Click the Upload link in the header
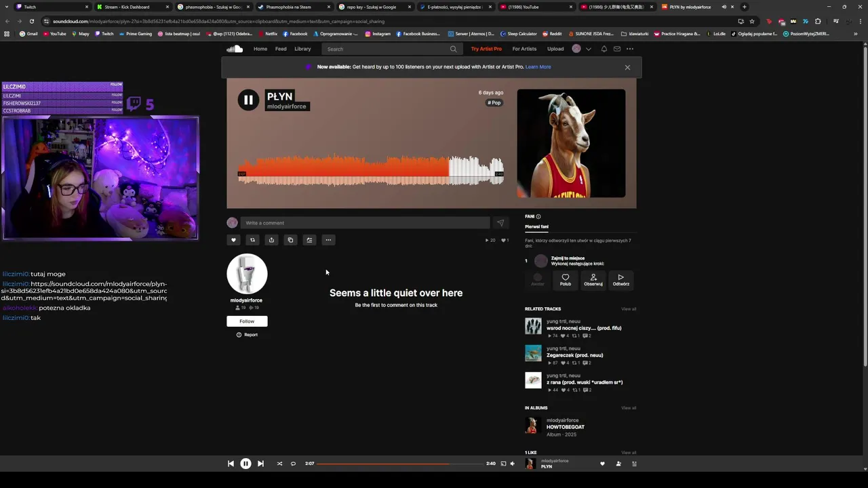 pos(555,49)
